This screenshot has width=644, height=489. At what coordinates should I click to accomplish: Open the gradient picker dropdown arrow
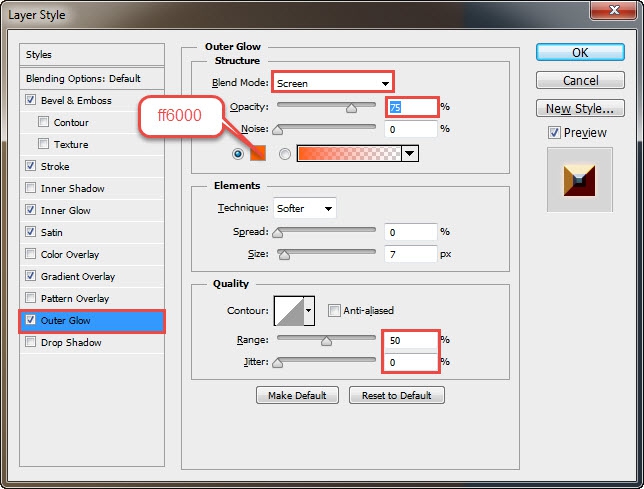[409, 154]
